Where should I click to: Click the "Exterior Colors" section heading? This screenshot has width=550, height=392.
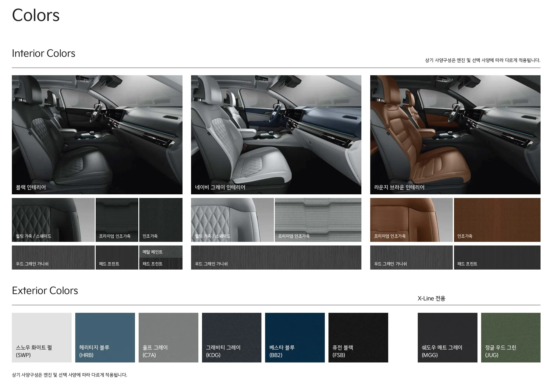(x=45, y=291)
